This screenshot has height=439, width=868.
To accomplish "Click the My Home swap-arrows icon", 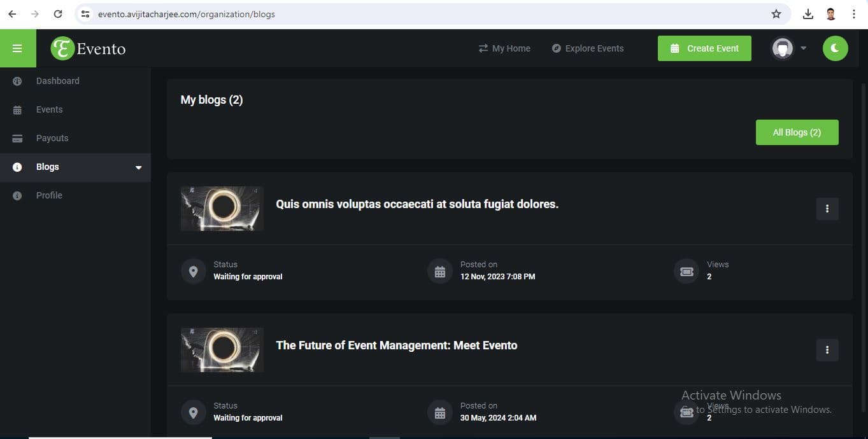I will pos(483,48).
